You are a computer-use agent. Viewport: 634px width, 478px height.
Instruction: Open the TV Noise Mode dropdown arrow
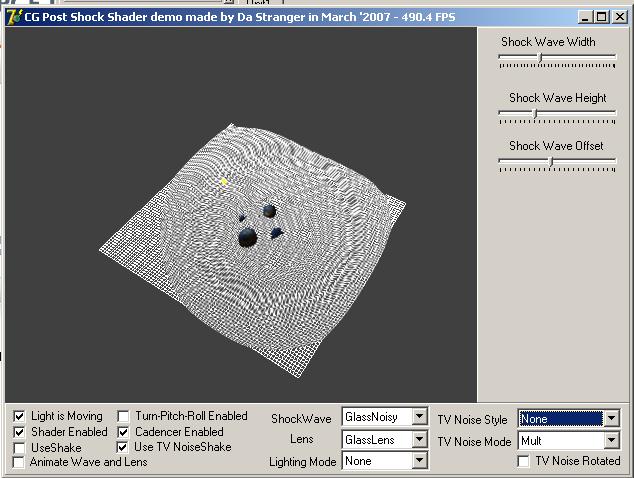pyautogui.click(x=611, y=440)
